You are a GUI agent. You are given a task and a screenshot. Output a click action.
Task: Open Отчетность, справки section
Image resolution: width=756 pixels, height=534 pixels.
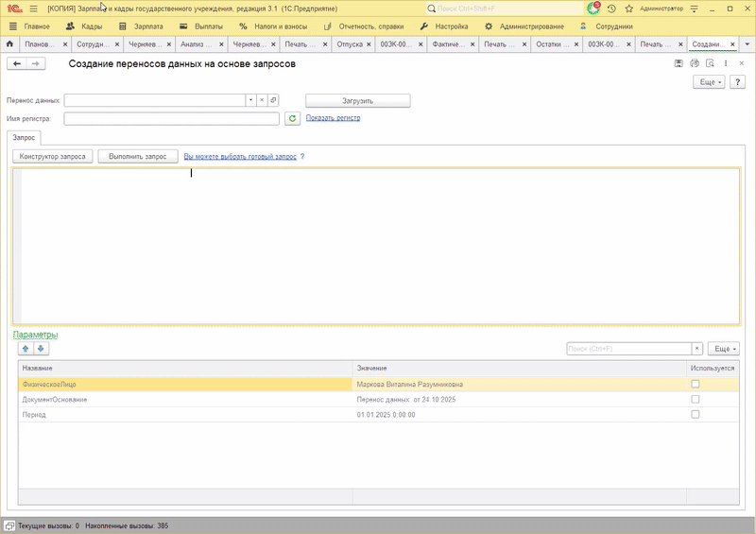(364, 26)
